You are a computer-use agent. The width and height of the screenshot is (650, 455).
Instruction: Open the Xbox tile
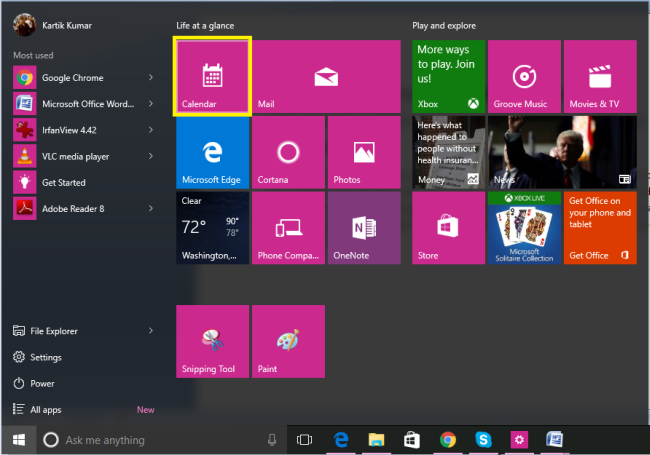[449, 76]
